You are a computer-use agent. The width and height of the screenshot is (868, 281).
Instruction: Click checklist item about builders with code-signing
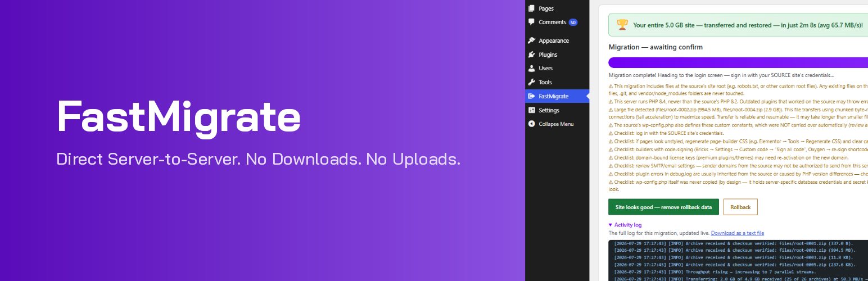tap(738, 149)
